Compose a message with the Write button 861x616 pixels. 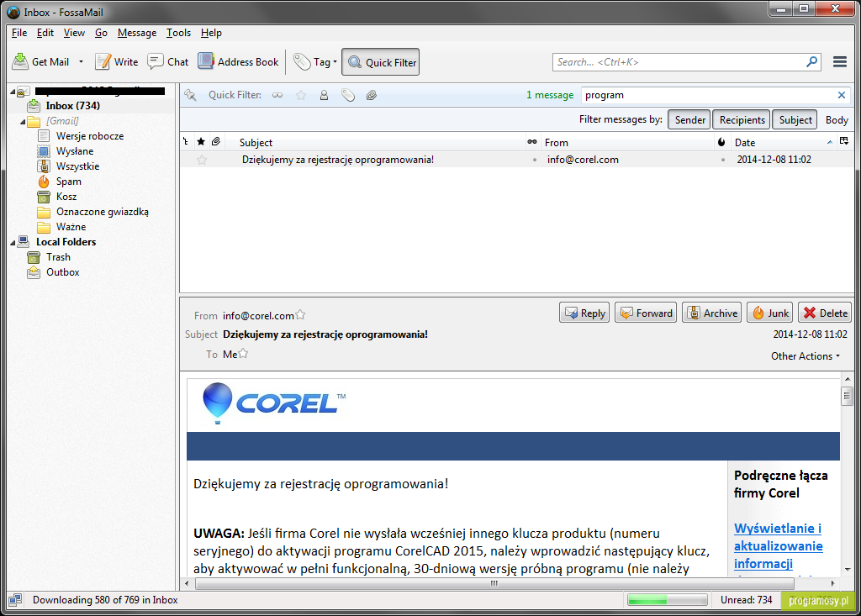[116, 62]
